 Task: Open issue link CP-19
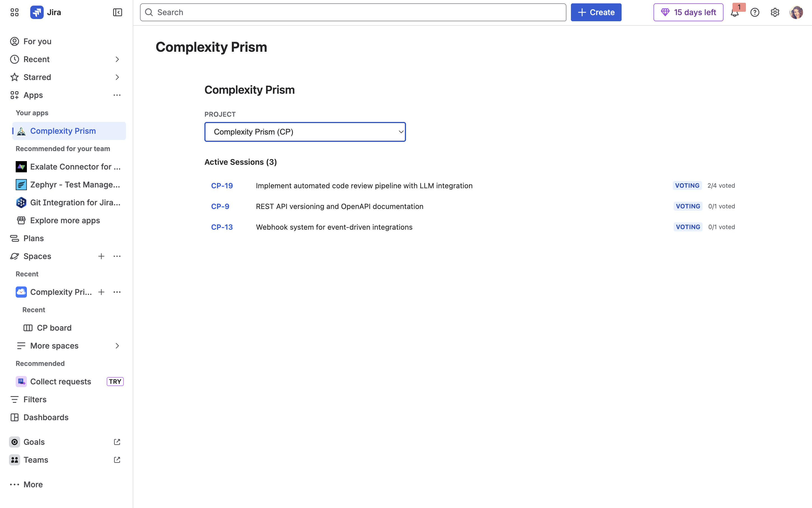(x=222, y=186)
